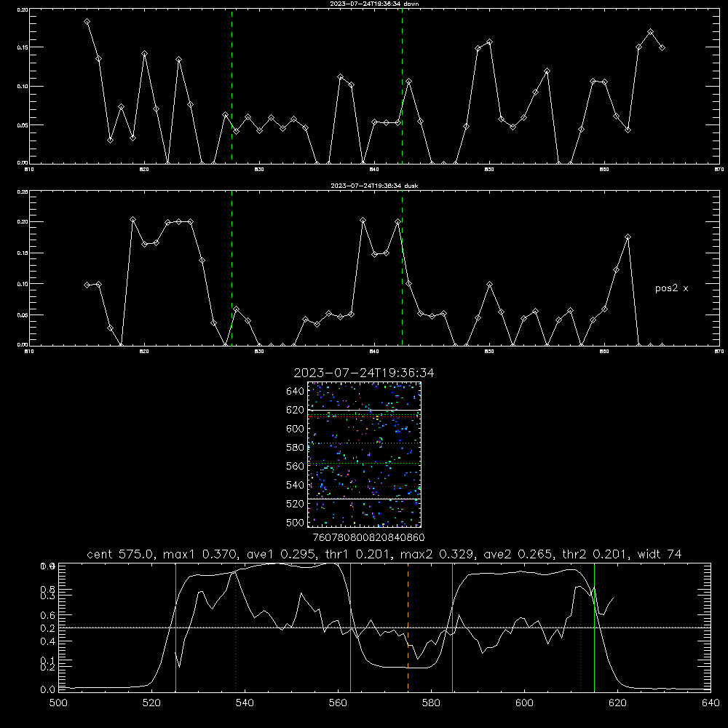Click the upper white solid line in scatter image
Viewport: 728px width, 728px height.
point(364,411)
